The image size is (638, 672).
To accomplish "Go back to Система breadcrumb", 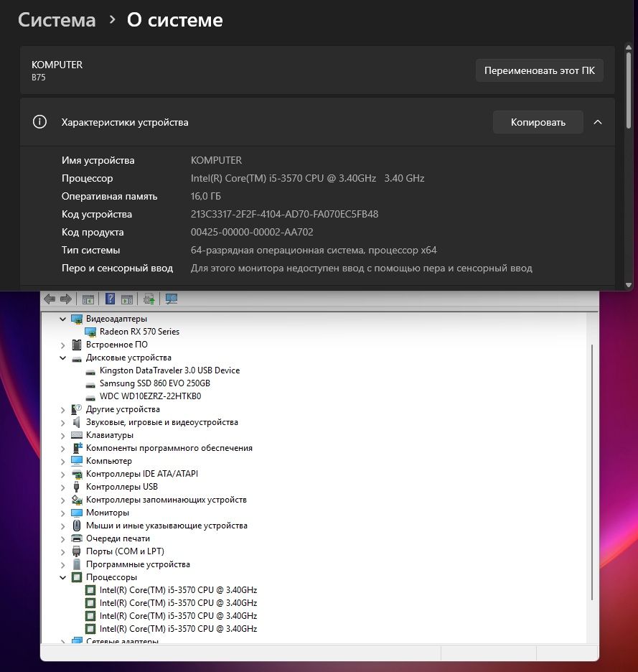I will click(57, 19).
